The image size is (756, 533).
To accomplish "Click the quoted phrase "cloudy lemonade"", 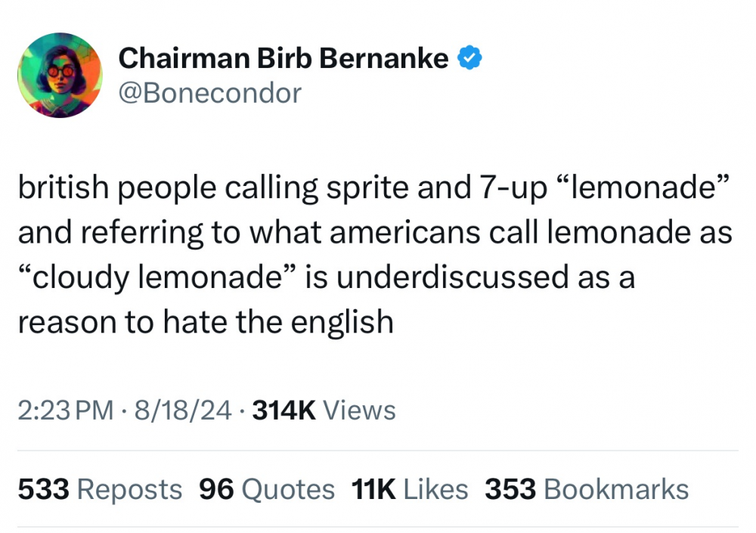I will pyautogui.click(x=159, y=277).
